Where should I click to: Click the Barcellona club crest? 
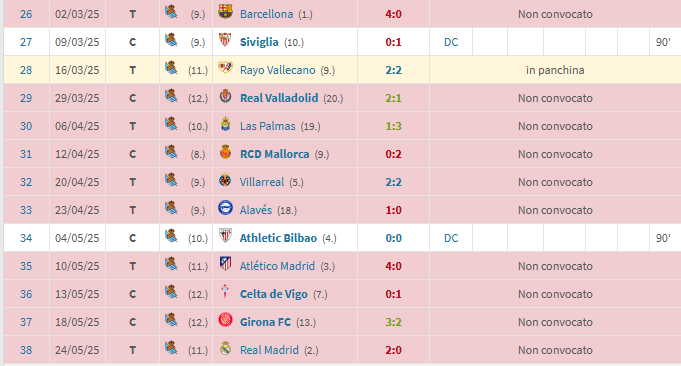[225, 12]
